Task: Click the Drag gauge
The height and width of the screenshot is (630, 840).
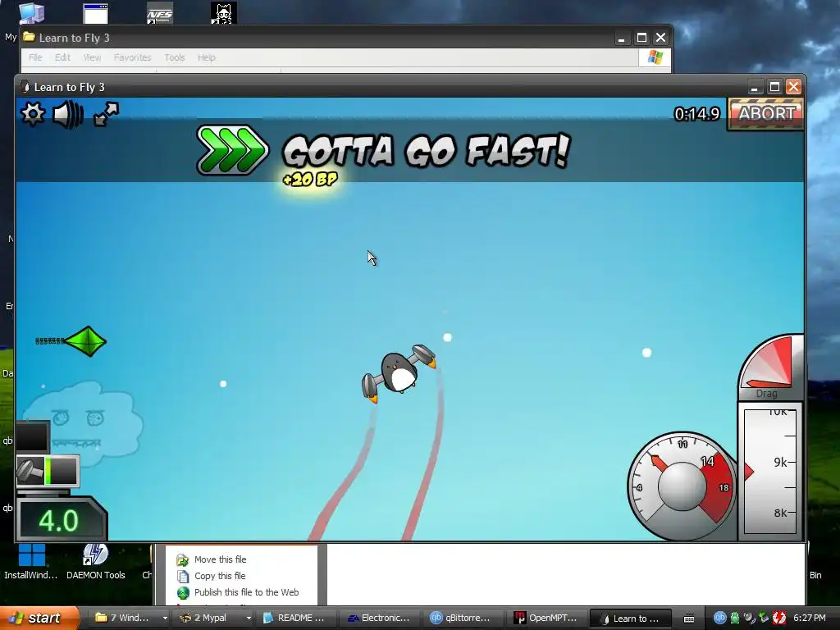Action: pos(770,367)
